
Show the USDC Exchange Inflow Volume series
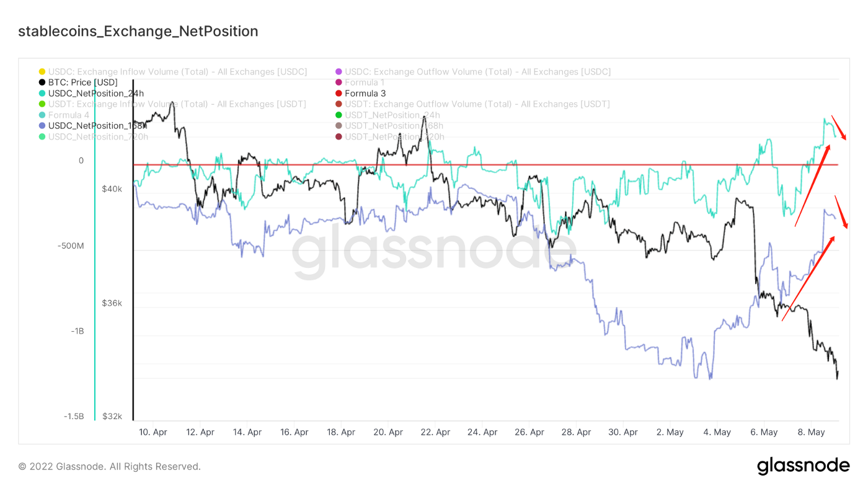(177, 72)
